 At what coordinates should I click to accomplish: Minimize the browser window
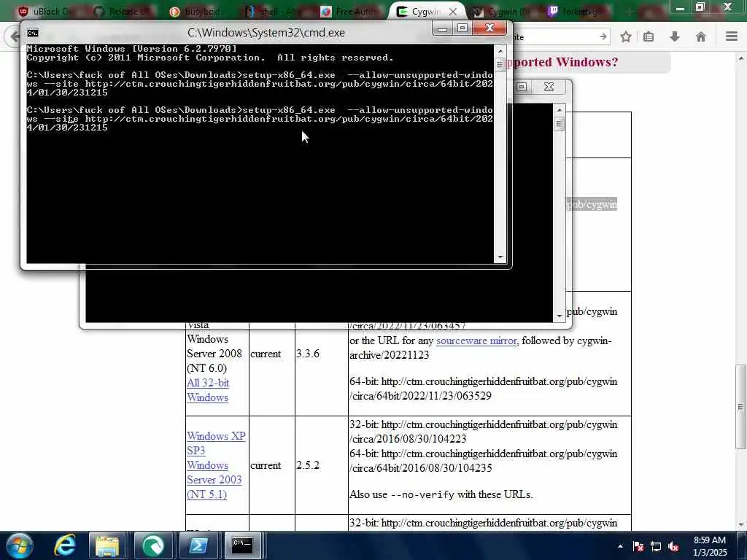click(x=680, y=7)
